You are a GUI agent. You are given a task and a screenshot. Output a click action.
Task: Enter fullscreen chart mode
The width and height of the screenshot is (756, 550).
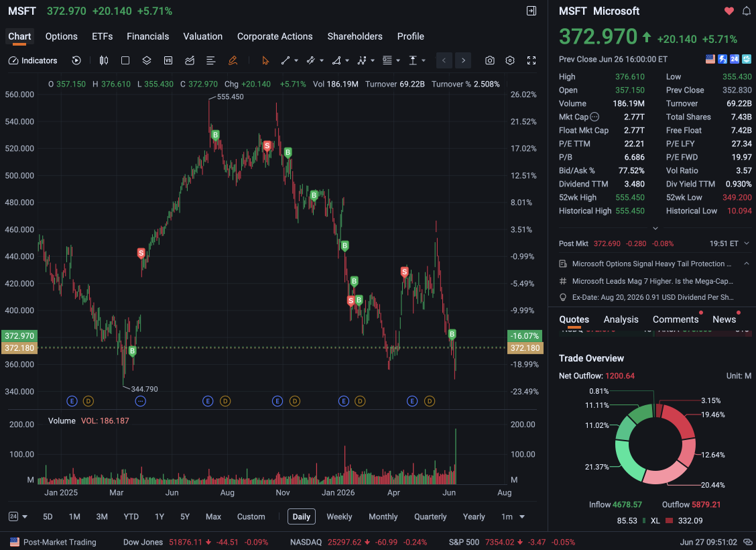click(531, 60)
